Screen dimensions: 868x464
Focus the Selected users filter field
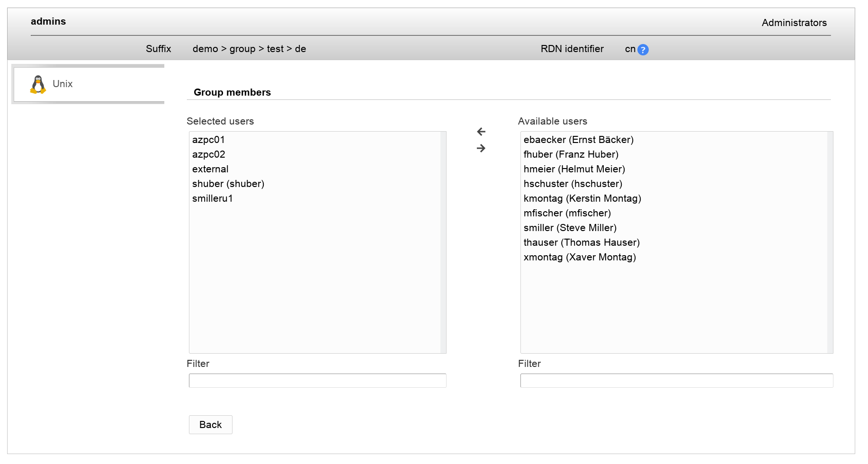tap(317, 381)
